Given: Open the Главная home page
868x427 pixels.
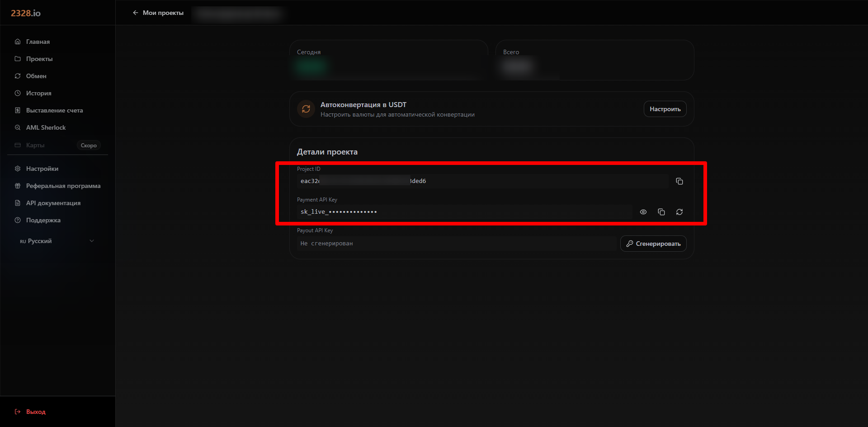Looking at the screenshot, I should pos(38,42).
